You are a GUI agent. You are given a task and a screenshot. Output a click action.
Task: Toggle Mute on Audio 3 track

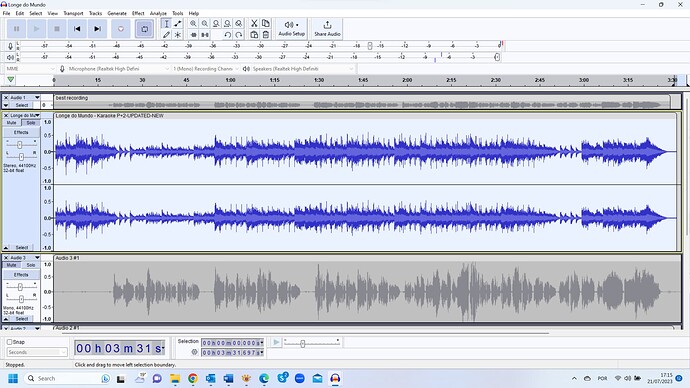pyautogui.click(x=11, y=265)
